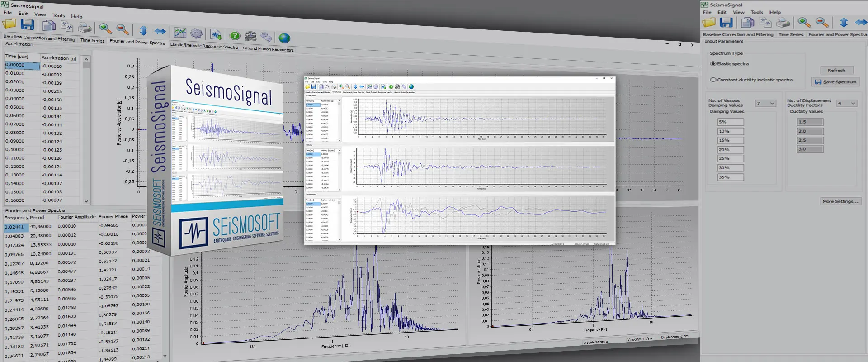Open the No. of Viscous Damping Values dropdown
Viewport: 868px width, 362px height.
(x=765, y=104)
